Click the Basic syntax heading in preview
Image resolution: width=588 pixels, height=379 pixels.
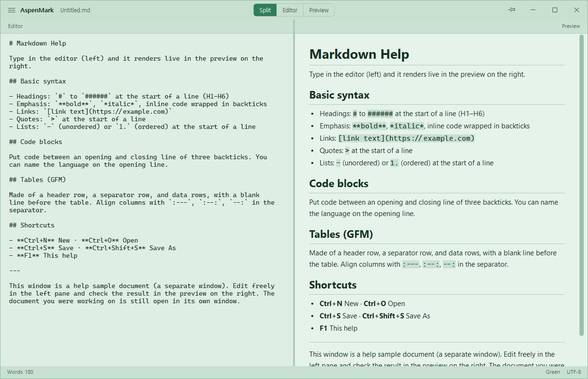(339, 95)
